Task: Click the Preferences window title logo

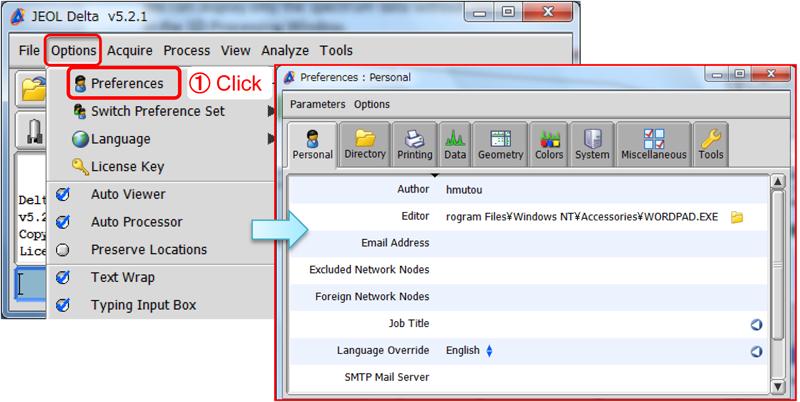Action: (x=289, y=78)
